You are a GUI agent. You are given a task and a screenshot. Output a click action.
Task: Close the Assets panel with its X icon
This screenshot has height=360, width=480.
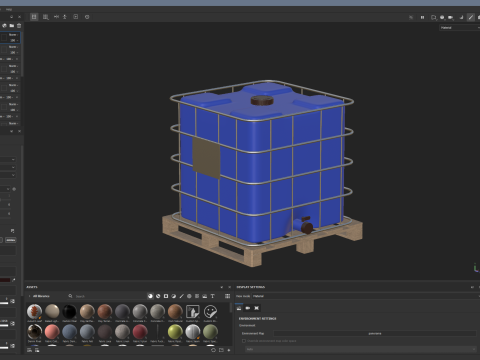[x=229, y=287]
